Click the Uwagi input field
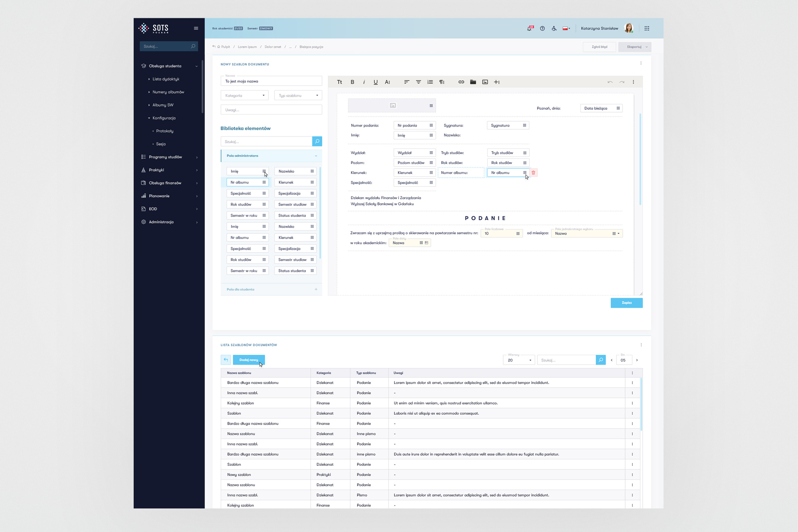 (x=271, y=110)
